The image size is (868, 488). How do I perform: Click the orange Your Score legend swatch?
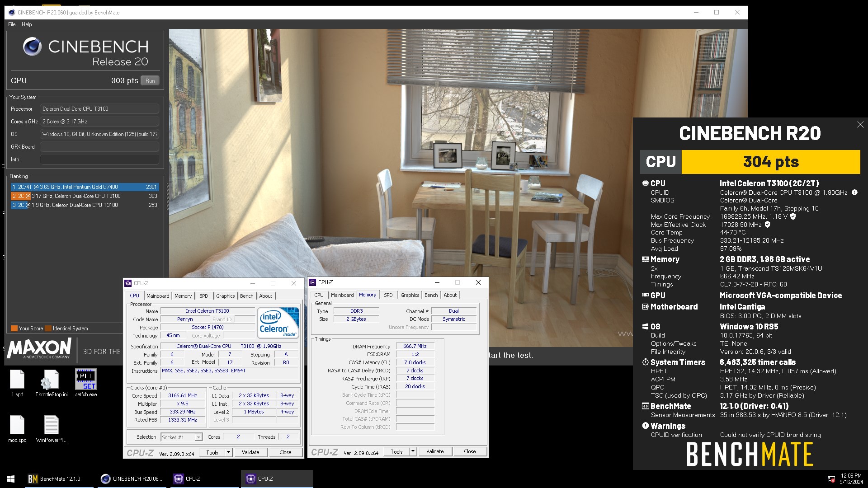click(14, 328)
